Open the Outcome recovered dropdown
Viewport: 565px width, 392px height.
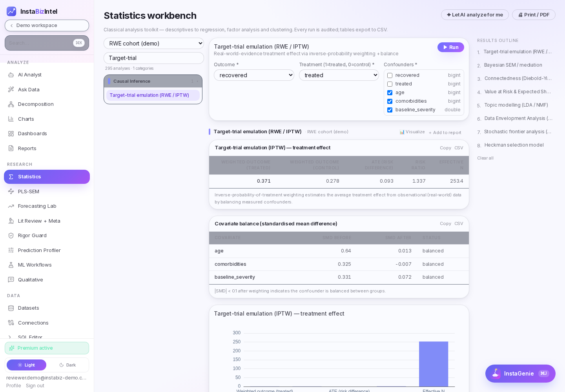254,75
